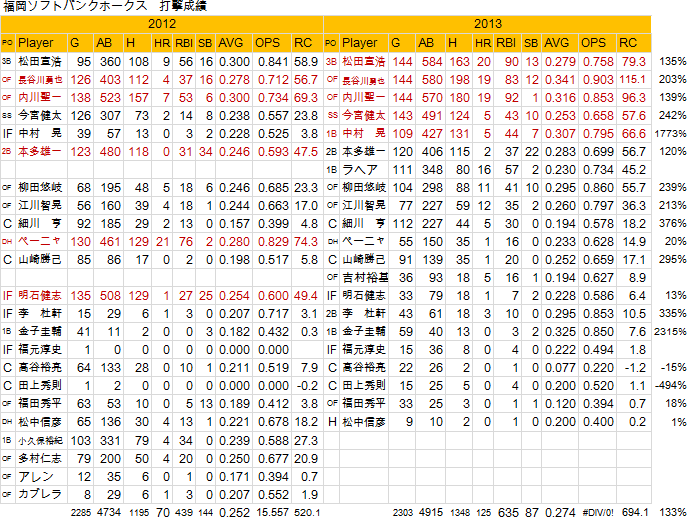This screenshot has width=687, height=517.
Task: Select 内川聖一 2013 RC value 96.3
Action: [x=634, y=97]
